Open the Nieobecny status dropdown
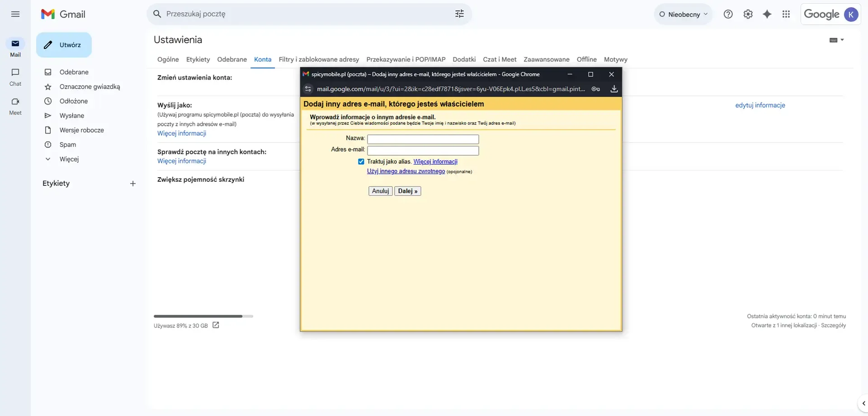868x416 pixels. (683, 14)
